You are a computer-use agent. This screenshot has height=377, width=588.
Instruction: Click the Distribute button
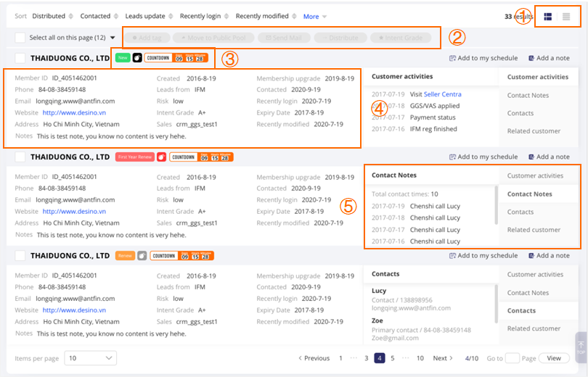tap(340, 38)
